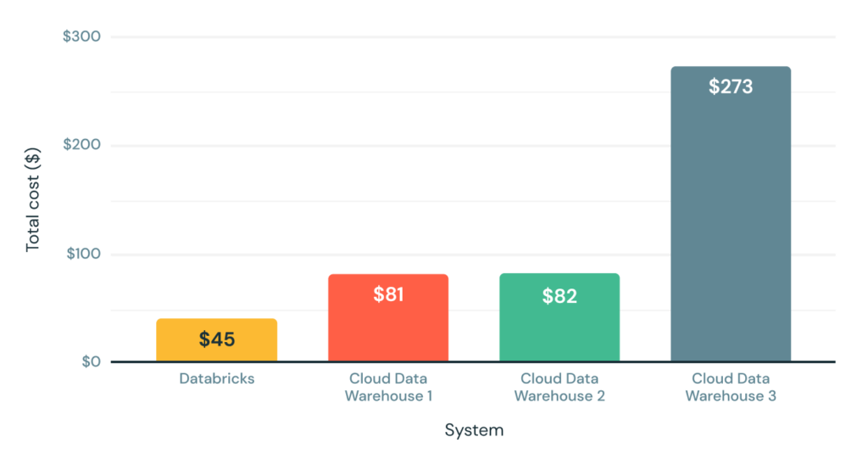This screenshot has height=465, width=868.
Task: Click the $0 y-axis tick label
Action: (91, 362)
